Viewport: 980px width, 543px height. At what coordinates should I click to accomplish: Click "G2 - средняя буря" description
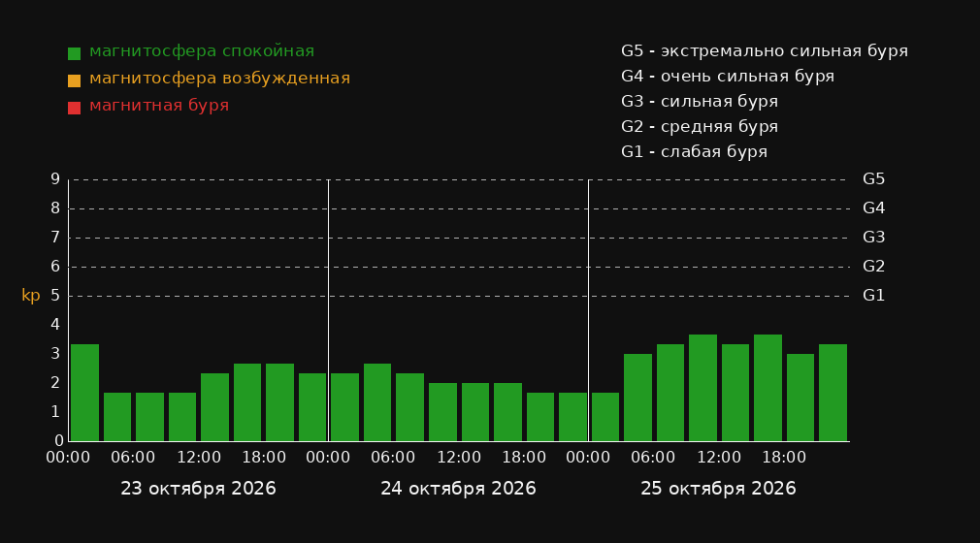pos(700,127)
